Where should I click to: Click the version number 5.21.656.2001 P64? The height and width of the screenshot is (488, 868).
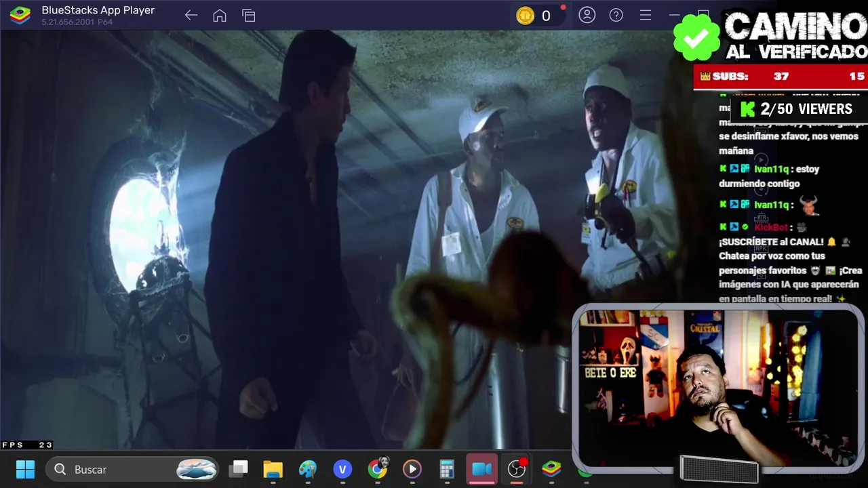pyautogui.click(x=77, y=22)
